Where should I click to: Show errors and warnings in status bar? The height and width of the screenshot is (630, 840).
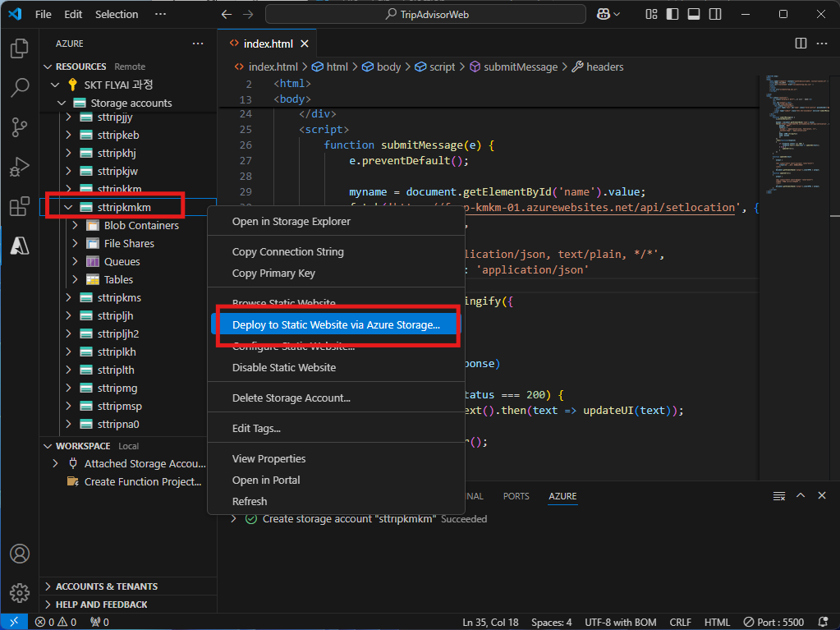point(56,622)
